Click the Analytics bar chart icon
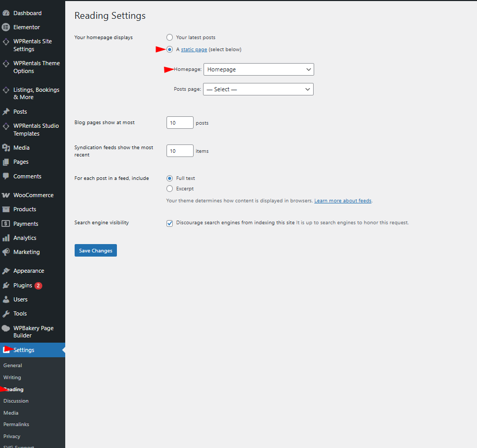 tap(6, 238)
